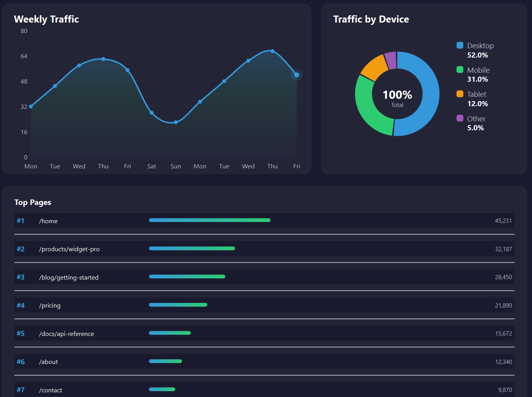Click the Mobile legend color swatch

pos(460,70)
